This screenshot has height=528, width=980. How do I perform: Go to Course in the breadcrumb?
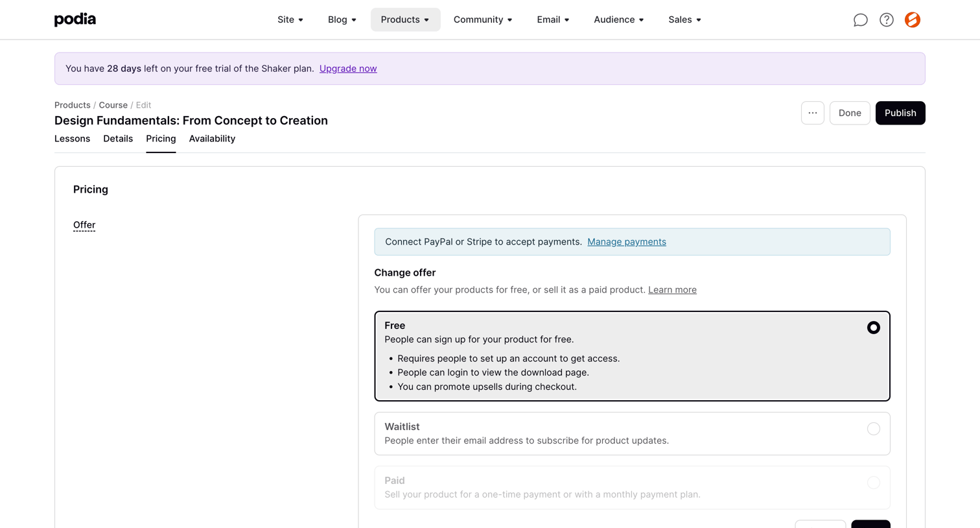(113, 105)
